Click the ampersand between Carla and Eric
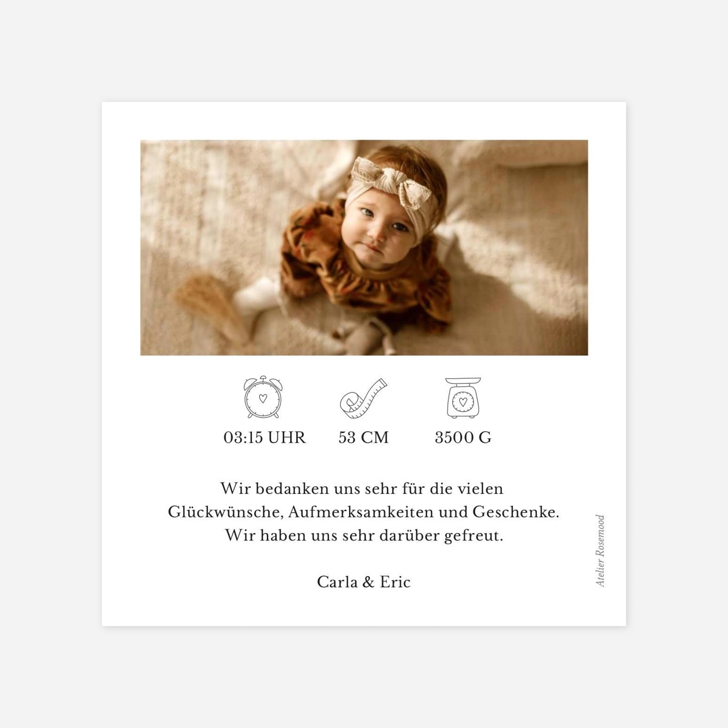This screenshot has width=728, height=728. [369, 582]
